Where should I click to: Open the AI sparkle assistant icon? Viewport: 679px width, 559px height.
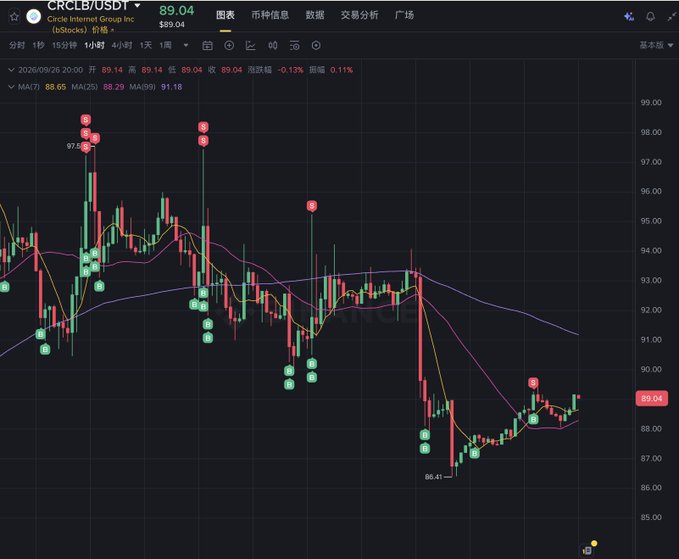pyautogui.click(x=629, y=16)
